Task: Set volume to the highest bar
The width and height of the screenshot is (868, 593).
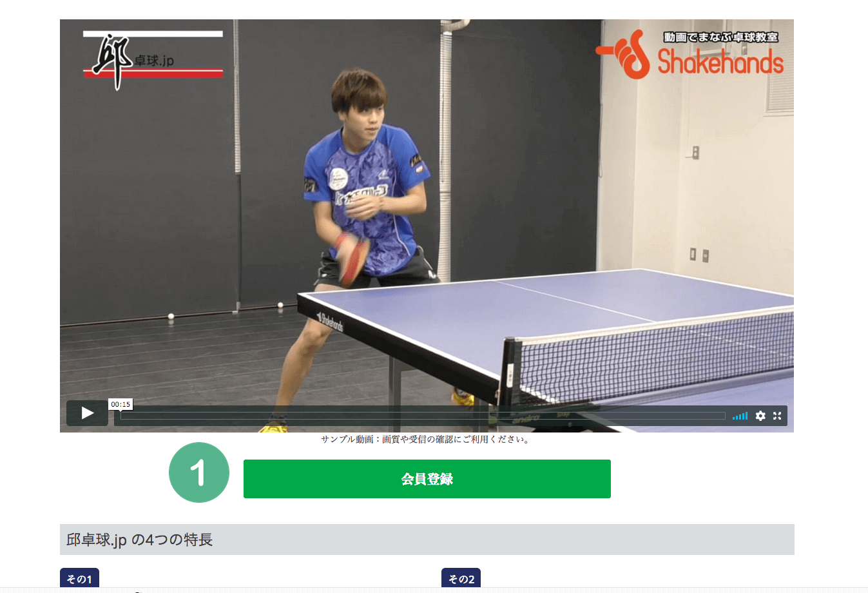Action: 746,416
